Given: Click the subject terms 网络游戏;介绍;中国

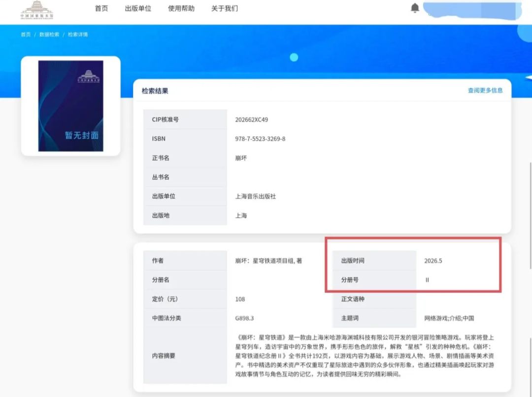Looking at the screenshot, I should [449, 318].
